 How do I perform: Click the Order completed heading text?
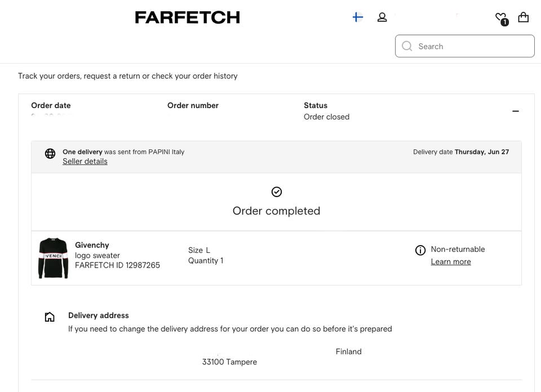pyautogui.click(x=276, y=211)
